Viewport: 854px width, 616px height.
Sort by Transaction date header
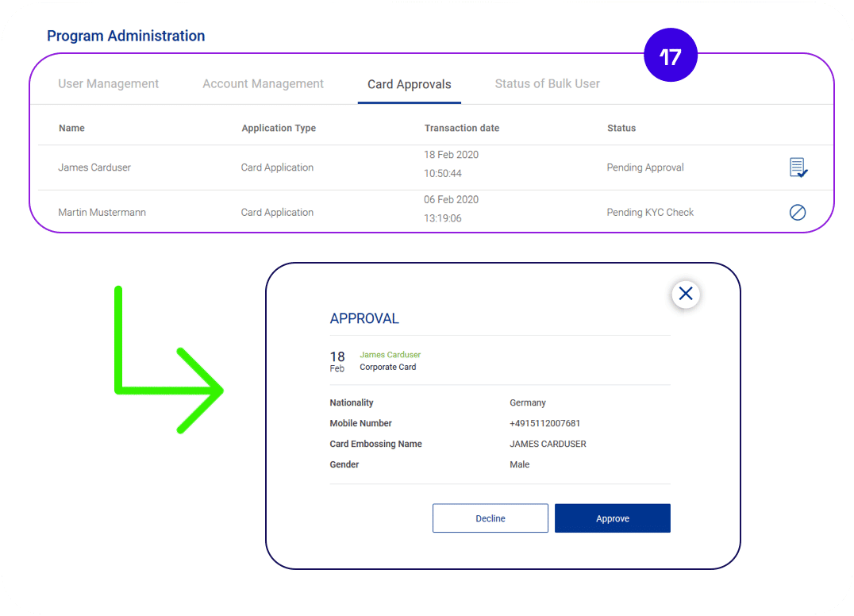(x=462, y=128)
